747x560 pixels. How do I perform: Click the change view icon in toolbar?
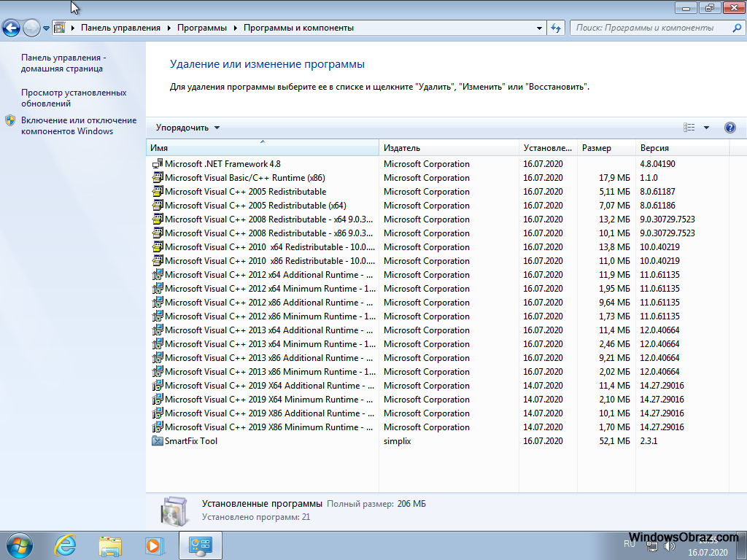pos(689,128)
